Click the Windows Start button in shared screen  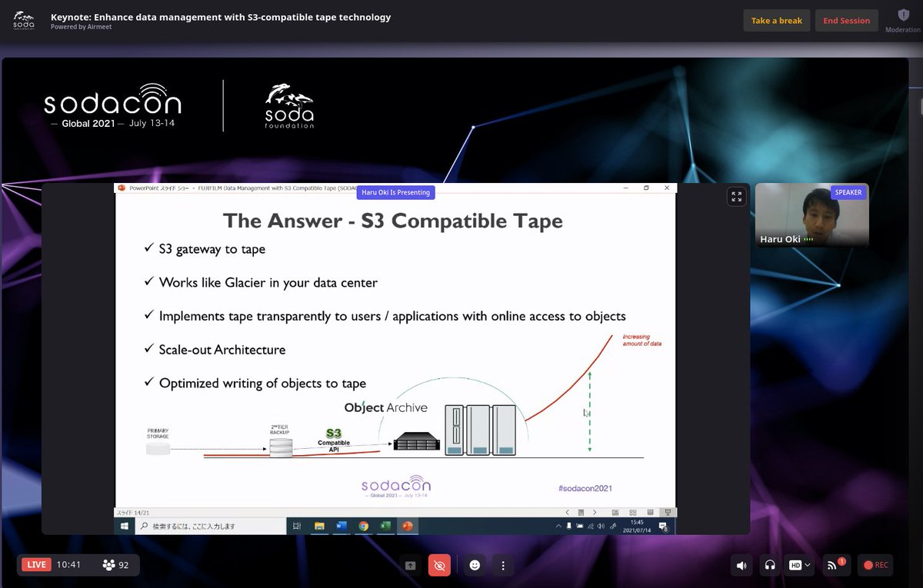[124, 527]
